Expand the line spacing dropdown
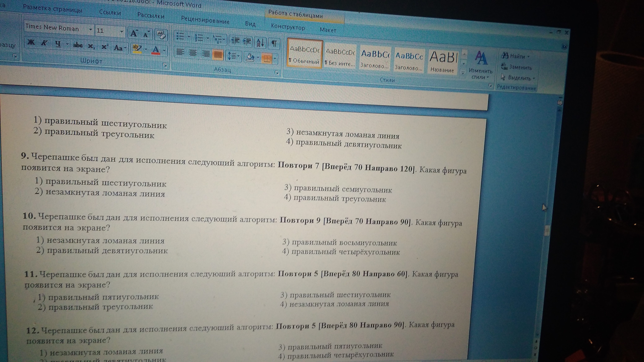Screen dimensions: 644x362 coord(238,56)
